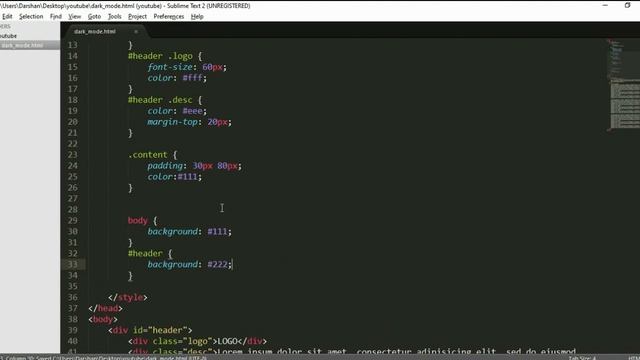The height and width of the screenshot is (360, 640).
Task: Open the Tools menu
Action: coord(115,17)
